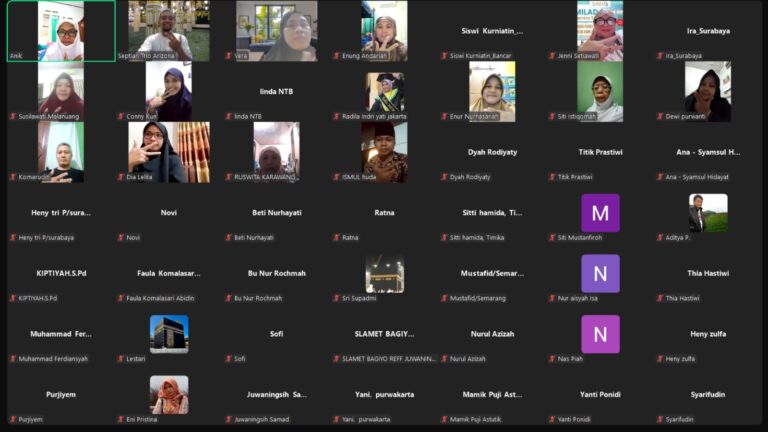Click muted mic icon beside Nas Piah
This screenshot has width=768, height=432.
[x=552, y=359]
